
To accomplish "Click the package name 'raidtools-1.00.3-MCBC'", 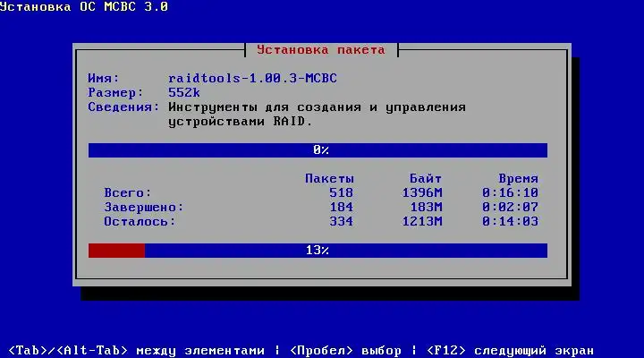I will point(252,78).
